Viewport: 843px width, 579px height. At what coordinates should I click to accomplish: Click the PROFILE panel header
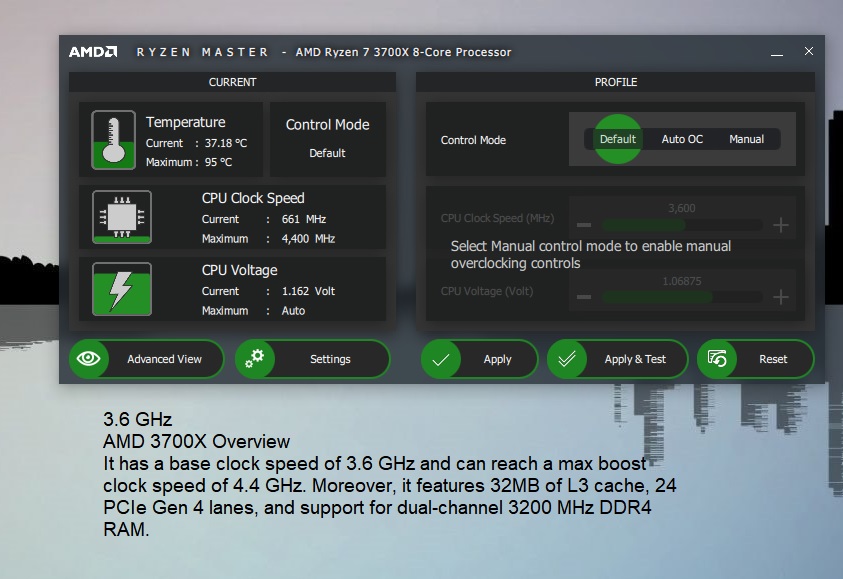click(616, 82)
